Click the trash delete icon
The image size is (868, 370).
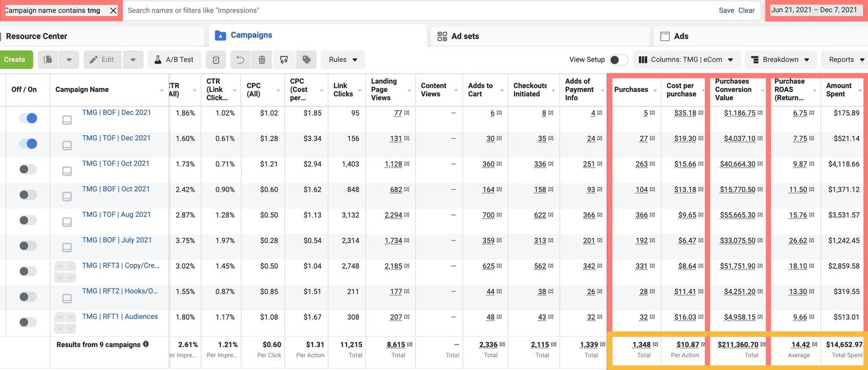[x=262, y=60]
